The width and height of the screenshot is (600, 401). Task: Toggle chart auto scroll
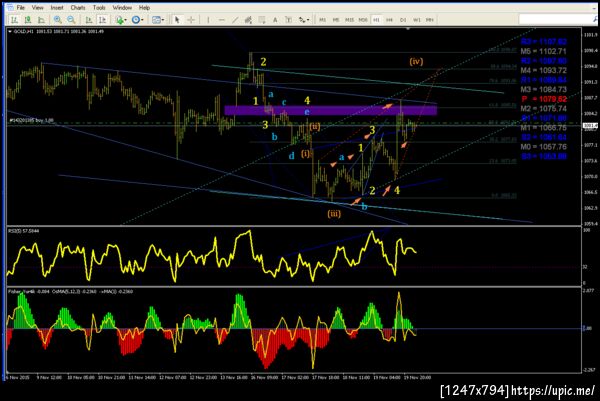(89, 20)
